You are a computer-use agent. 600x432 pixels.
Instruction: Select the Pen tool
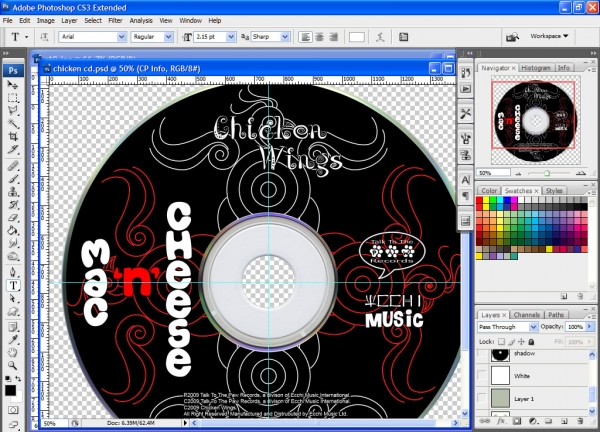[x=13, y=272]
